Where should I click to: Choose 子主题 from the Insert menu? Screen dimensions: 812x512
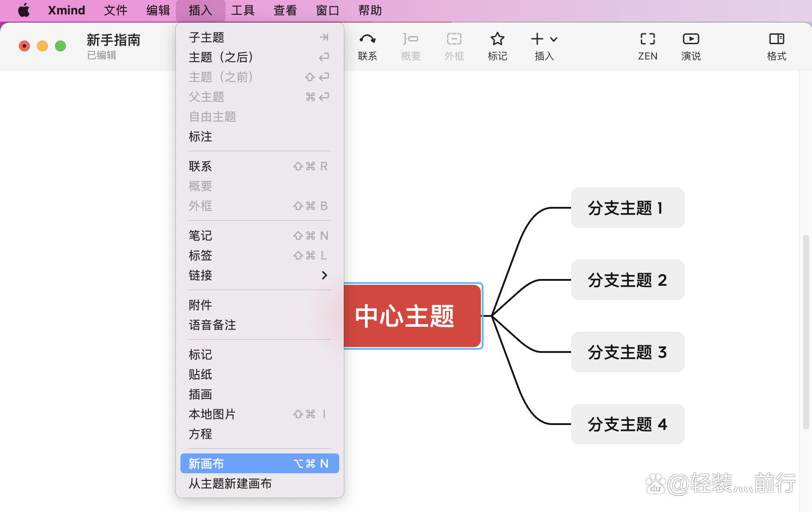pos(259,37)
